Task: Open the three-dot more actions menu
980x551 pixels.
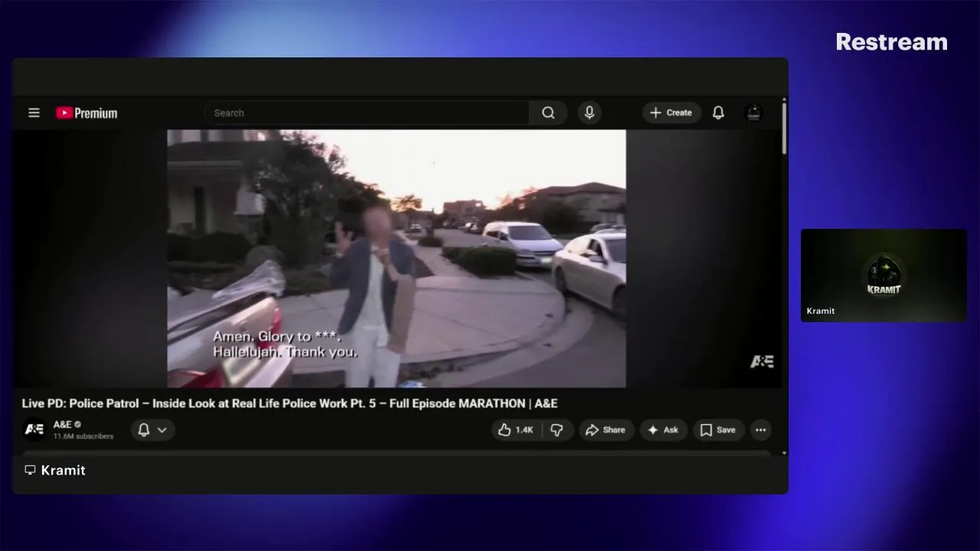Action: pos(760,429)
